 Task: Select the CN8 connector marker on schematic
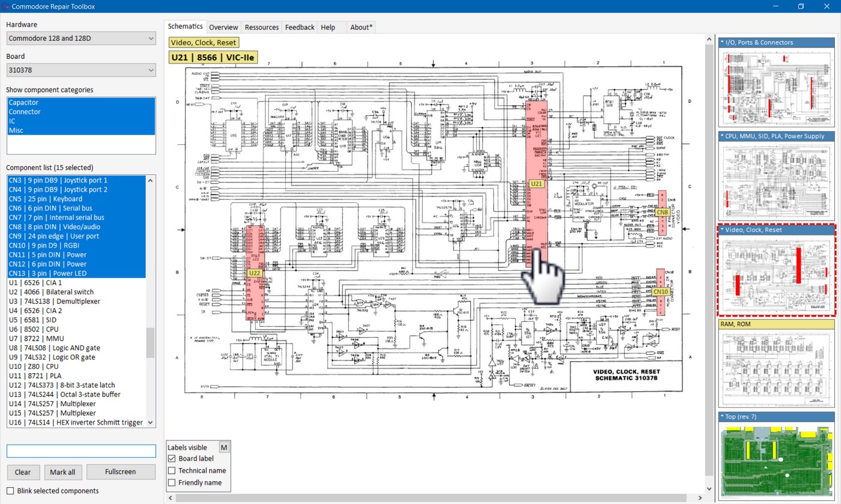coord(663,212)
